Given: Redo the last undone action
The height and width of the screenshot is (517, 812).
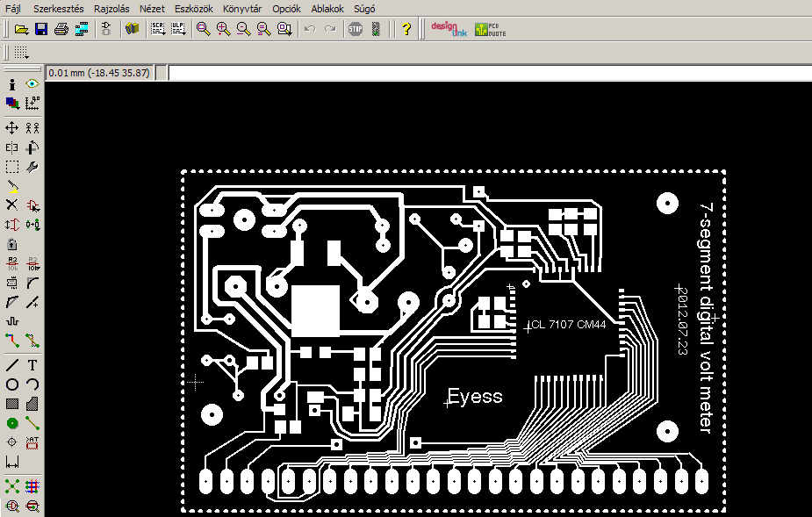Looking at the screenshot, I should [330, 29].
